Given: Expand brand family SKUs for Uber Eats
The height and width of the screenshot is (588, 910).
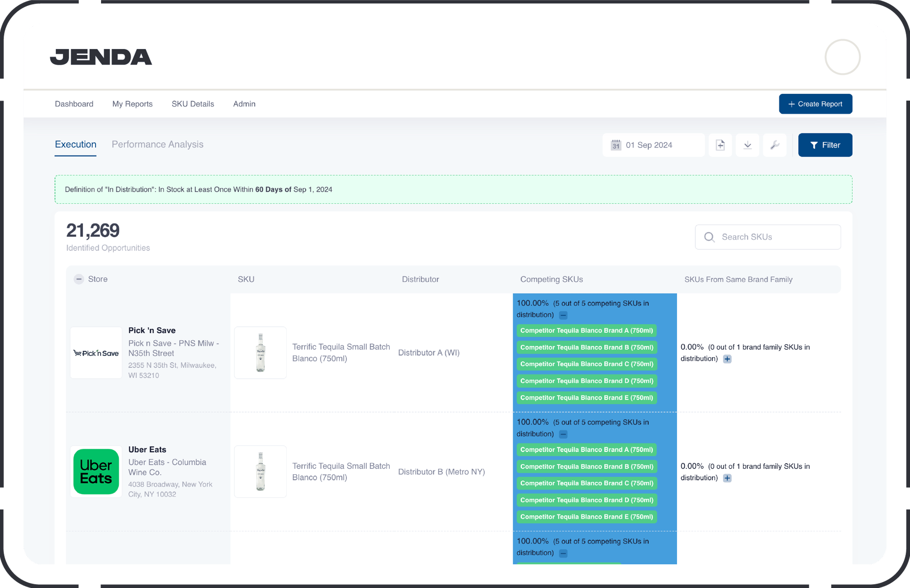Looking at the screenshot, I should [728, 478].
